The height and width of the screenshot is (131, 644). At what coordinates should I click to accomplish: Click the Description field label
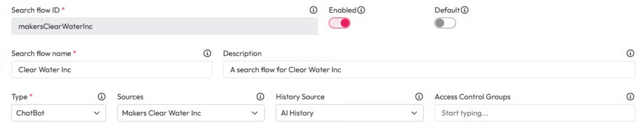click(x=242, y=53)
